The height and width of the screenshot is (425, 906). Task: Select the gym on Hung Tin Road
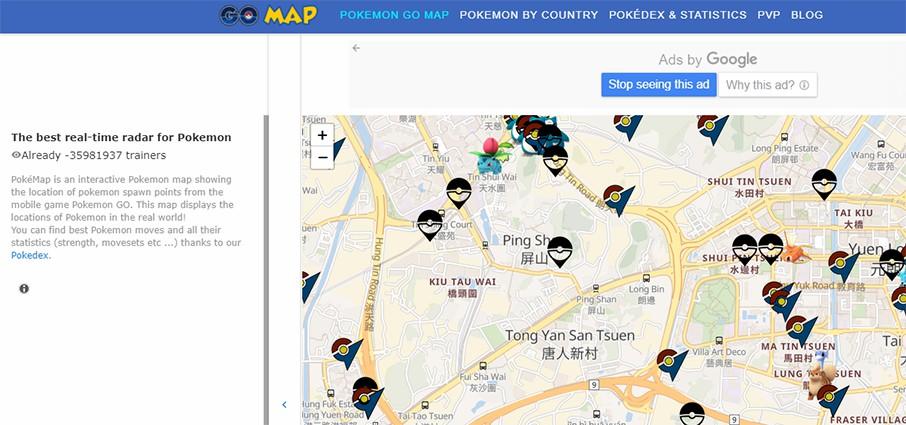[347, 353]
